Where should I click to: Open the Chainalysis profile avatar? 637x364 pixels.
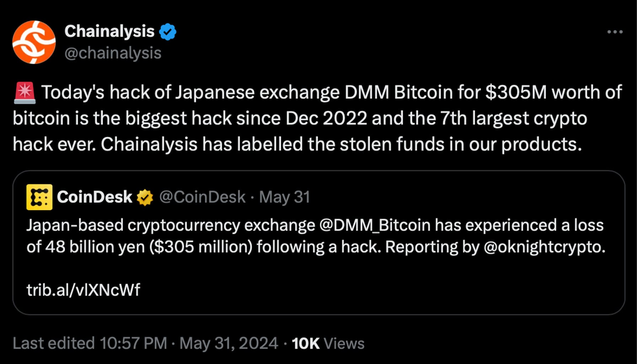click(34, 42)
